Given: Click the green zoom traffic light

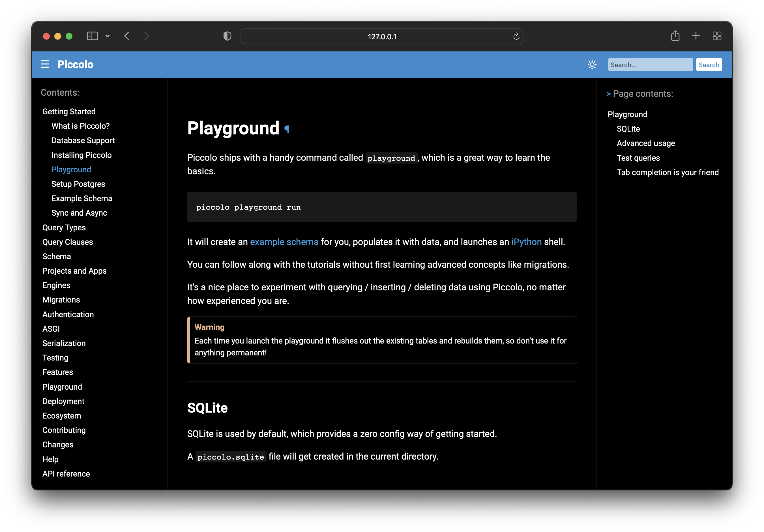Looking at the screenshot, I should click(69, 36).
